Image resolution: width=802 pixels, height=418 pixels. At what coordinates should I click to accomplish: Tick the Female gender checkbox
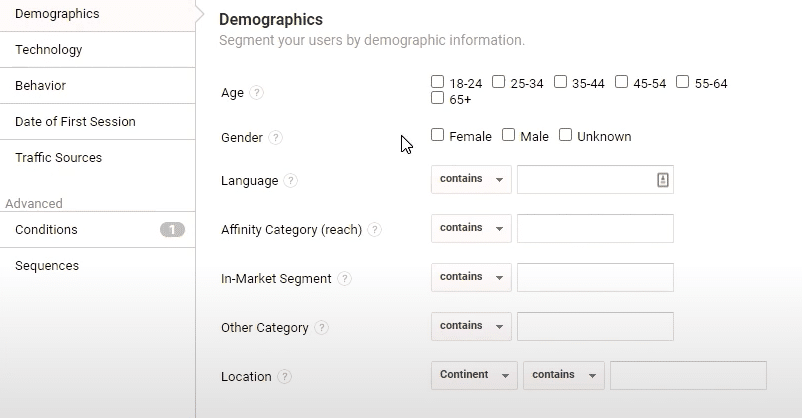pos(437,135)
